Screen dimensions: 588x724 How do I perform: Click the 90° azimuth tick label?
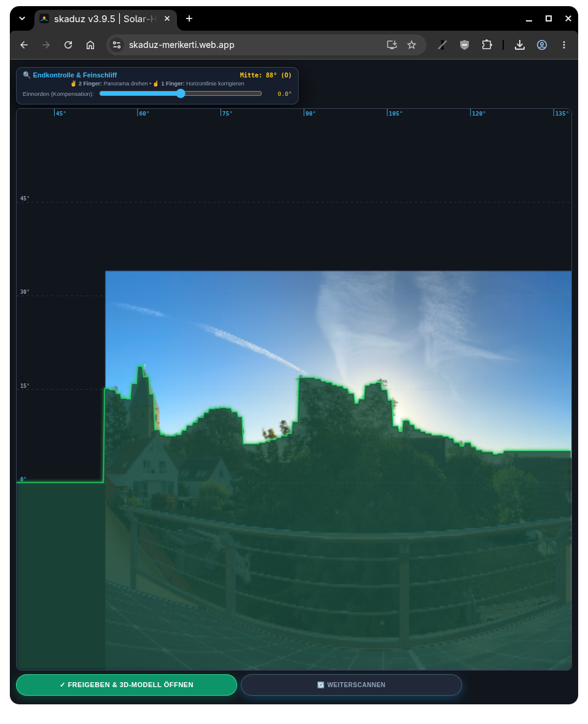(x=310, y=113)
